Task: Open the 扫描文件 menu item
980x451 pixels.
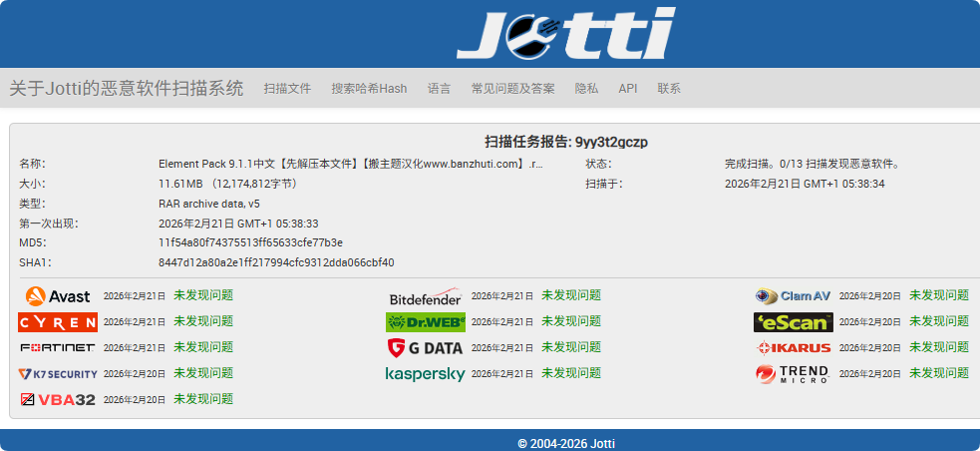Action: (x=287, y=89)
